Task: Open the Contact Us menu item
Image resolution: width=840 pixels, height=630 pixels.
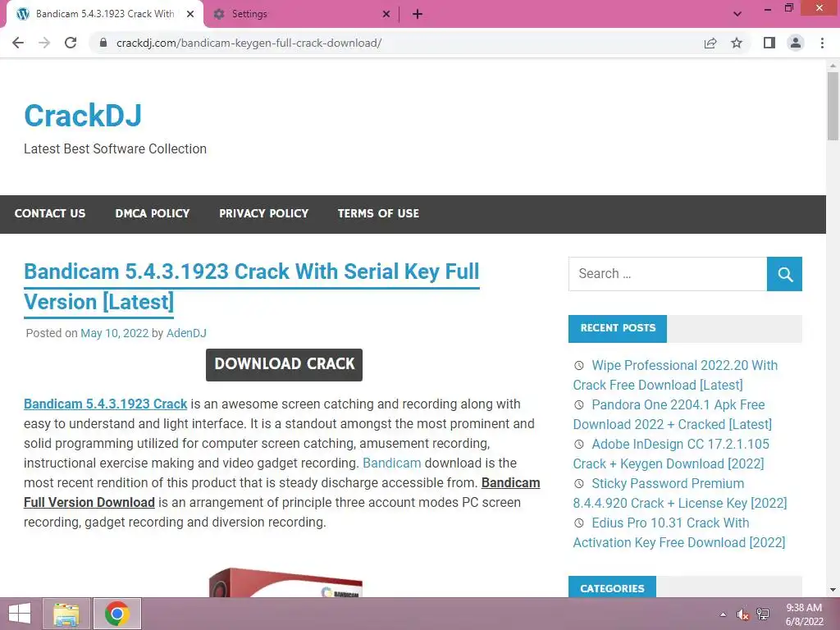Action: pos(50,213)
